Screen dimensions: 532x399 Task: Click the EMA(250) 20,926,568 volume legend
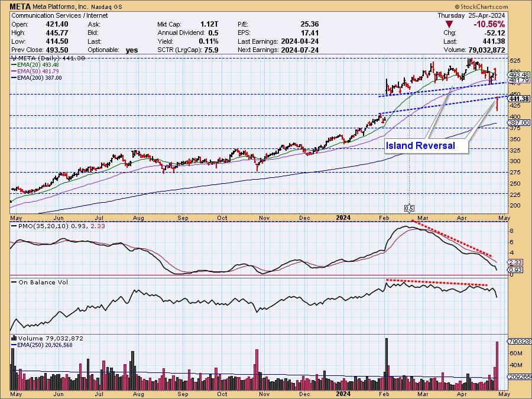tap(42, 345)
